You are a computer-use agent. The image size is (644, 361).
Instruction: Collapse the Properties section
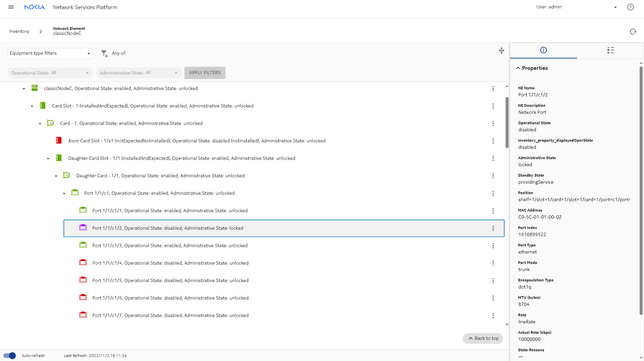tap(518, 68)
